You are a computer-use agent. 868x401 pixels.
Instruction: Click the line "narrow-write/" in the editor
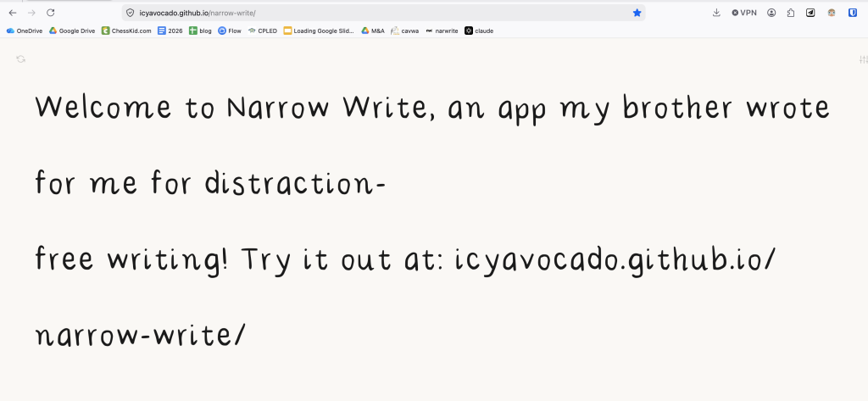coord(140,335)
